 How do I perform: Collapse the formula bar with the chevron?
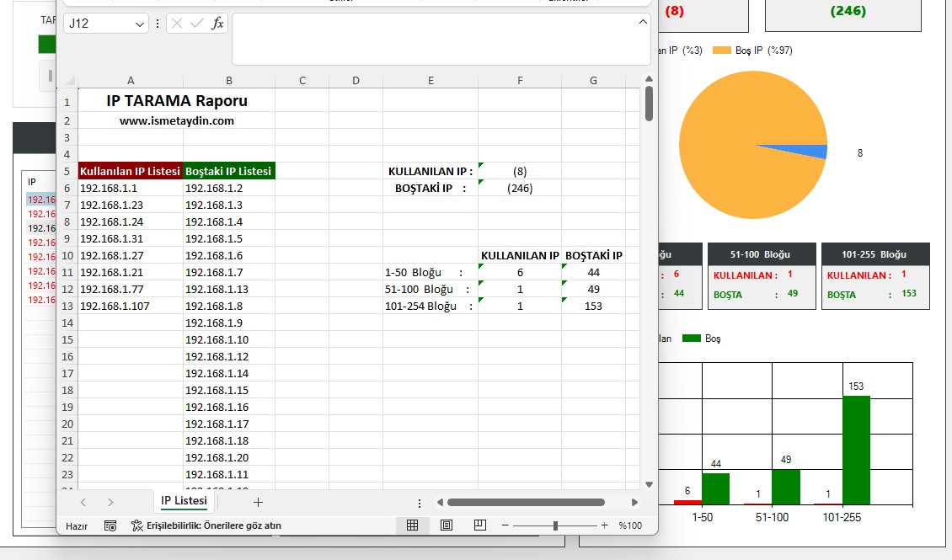tap(643, 21)
